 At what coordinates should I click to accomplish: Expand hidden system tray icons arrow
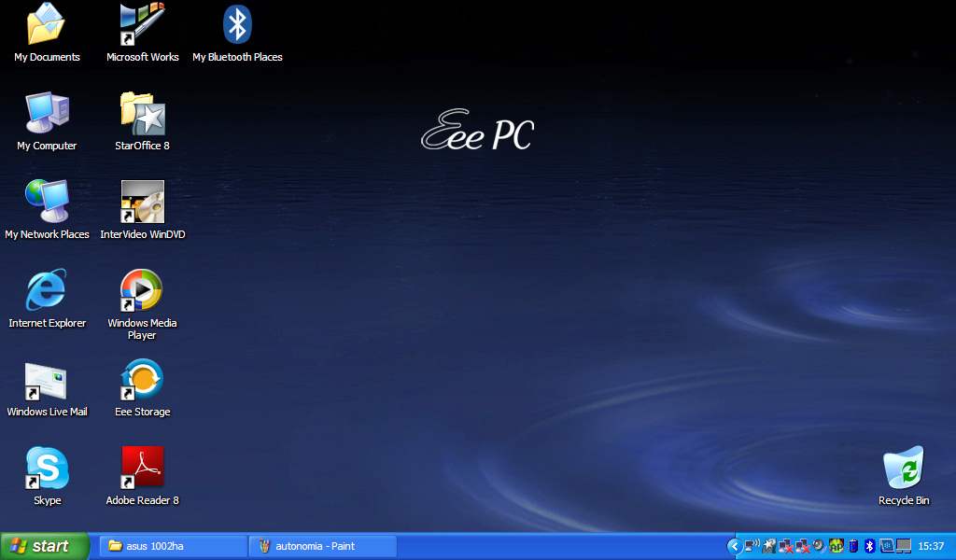(735, 546)
